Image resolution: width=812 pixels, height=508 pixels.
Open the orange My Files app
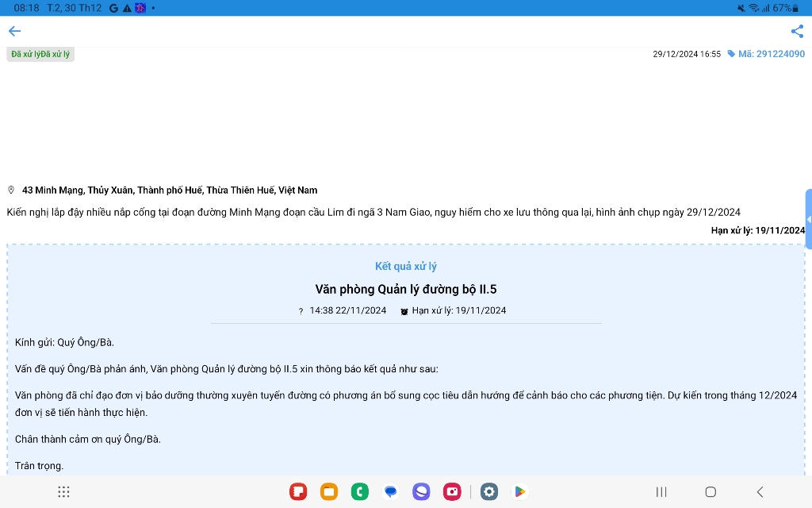[329, 492]
